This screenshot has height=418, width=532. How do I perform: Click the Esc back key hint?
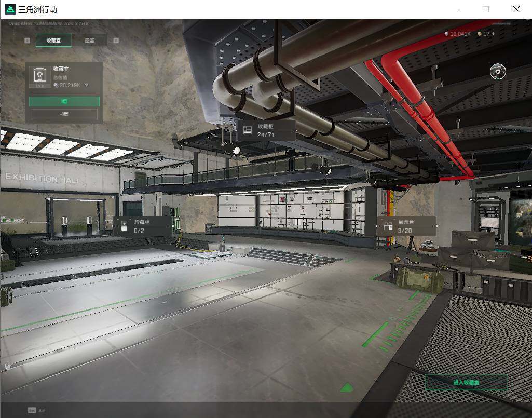pyautogui.click(x=32, y=410)
